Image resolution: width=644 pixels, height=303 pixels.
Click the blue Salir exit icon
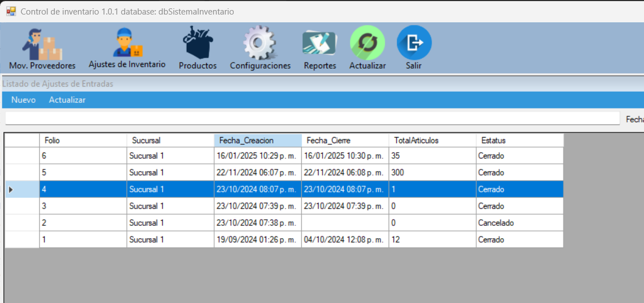(414, 43)
